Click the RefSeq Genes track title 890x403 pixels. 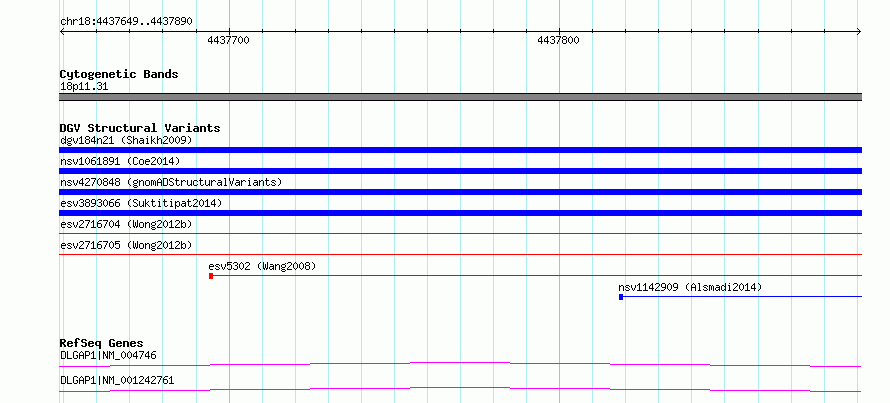click(x=102, y=343)
